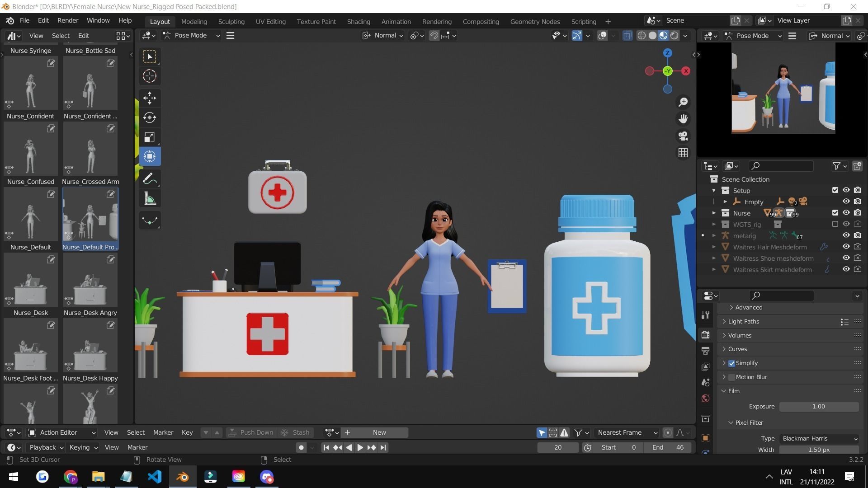This screenshot has width=868, height=488.
Task: Jump to the last frame
Action: [383, 448]
